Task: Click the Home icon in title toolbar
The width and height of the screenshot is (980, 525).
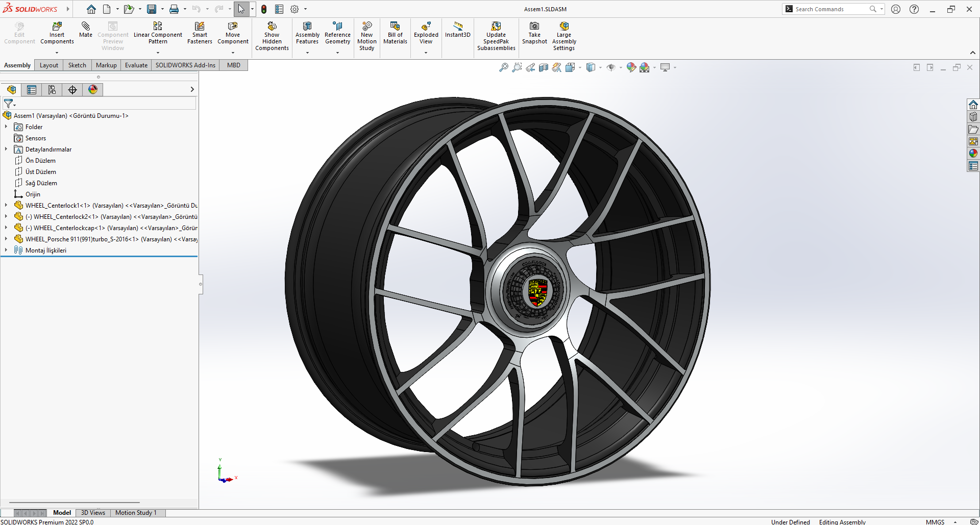Action: [91, 9]
